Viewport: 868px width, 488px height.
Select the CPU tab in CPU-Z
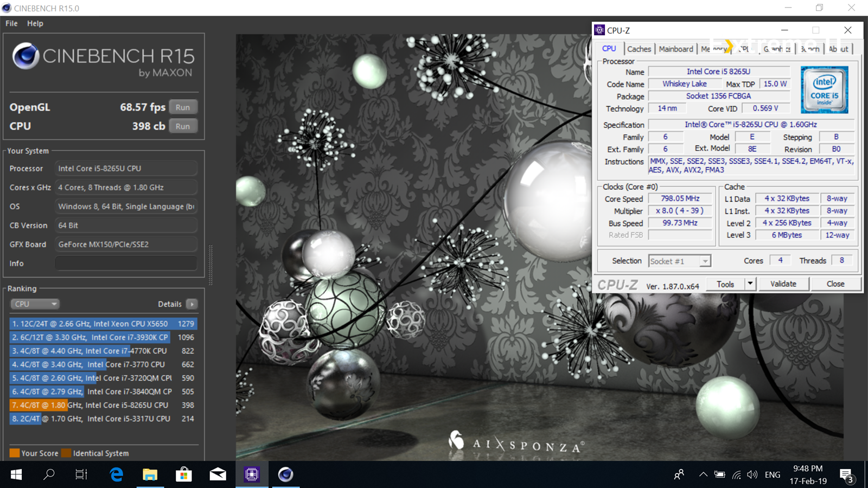(x=609, y=48)
